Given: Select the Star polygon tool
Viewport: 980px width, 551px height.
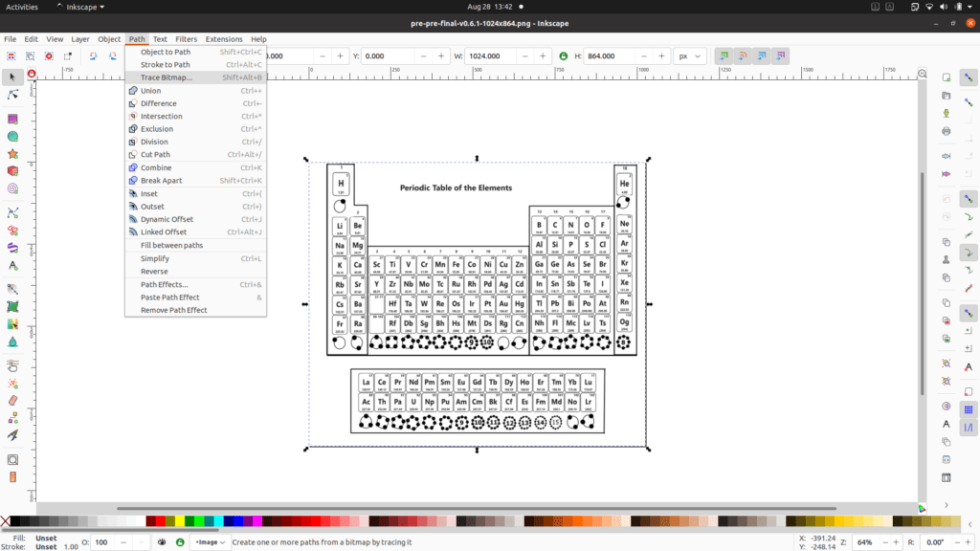Looking at the screenshot, I should (x=12, y=154).
